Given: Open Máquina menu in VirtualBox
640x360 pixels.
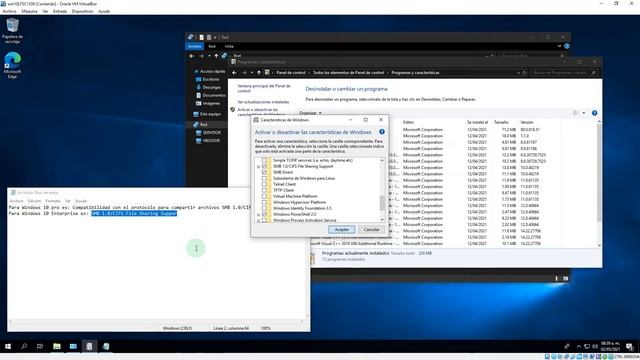Looking at the screenshot, I should pyautogui.click(x=29, y=11).
